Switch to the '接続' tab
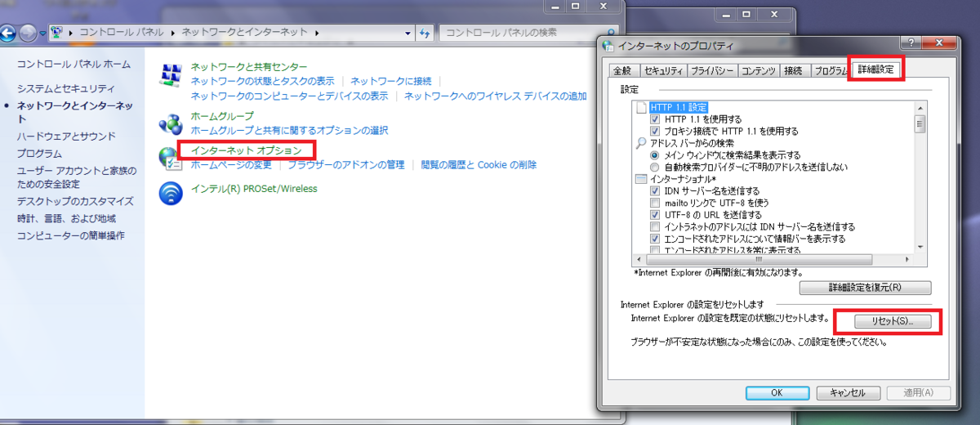Viewport: 980px width, 425px height. (793, 71)
